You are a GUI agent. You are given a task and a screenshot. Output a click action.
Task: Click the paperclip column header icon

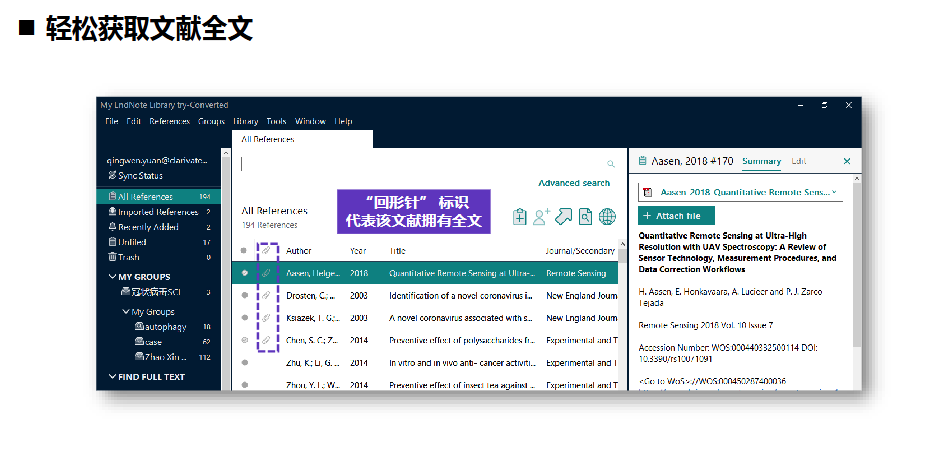coord(266,251)
